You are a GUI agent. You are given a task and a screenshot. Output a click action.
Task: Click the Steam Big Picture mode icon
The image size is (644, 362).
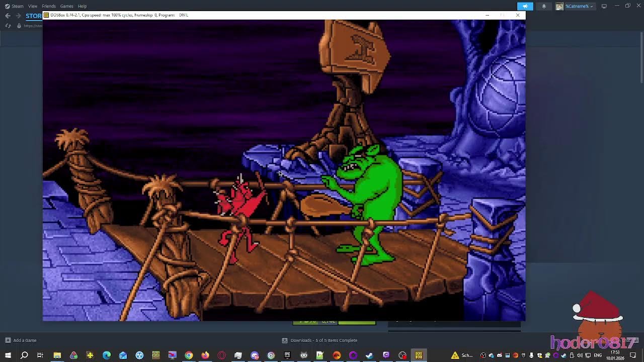[x=604, y=6]
